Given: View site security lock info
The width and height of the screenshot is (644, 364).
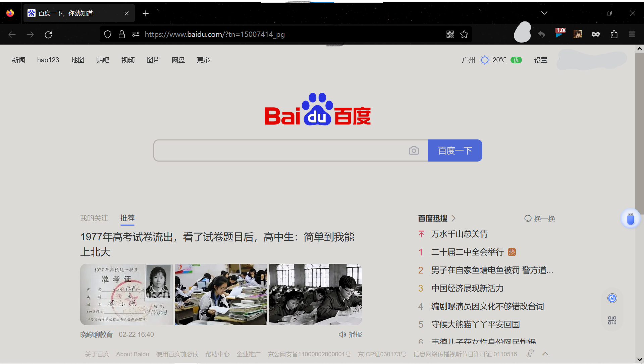Looking at the screenshot, I should point(122,34).
